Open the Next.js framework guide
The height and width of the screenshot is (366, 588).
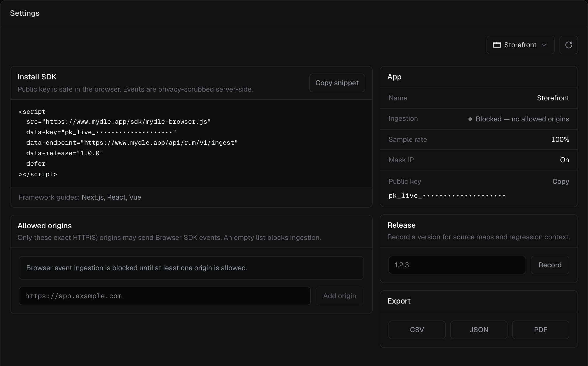92,197
